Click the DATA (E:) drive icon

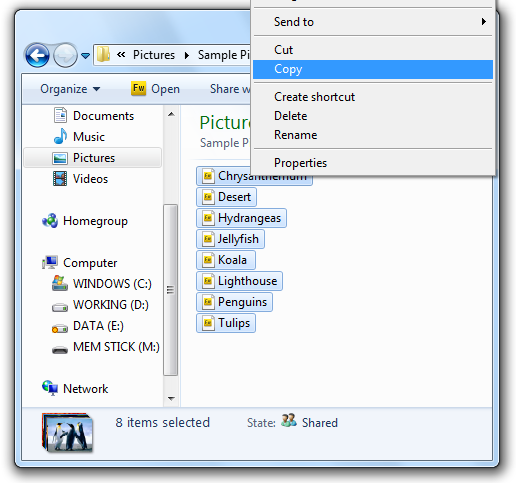(60, 328)
